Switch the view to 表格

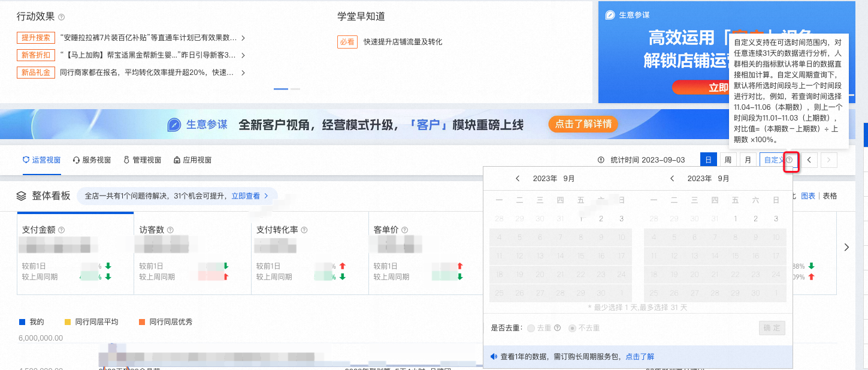point(830,195)
